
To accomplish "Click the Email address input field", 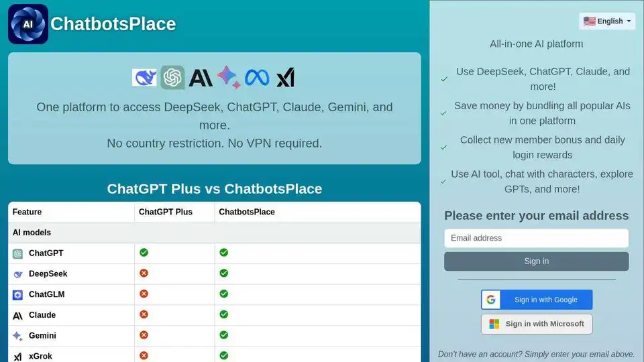I will 536,238.
